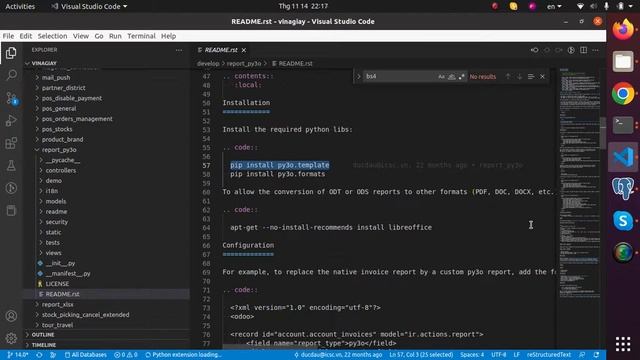Change indentation via Spaces: 4
The image size is (640, 360).
(x=472, y=355)
